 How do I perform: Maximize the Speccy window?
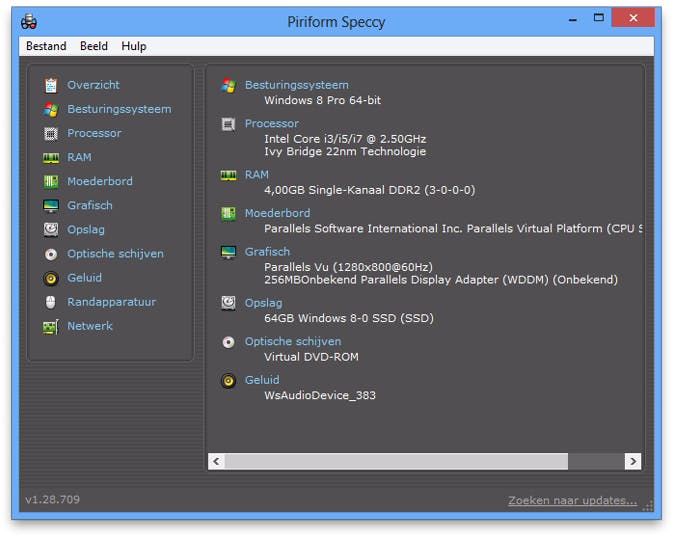(x=598, y=18)
